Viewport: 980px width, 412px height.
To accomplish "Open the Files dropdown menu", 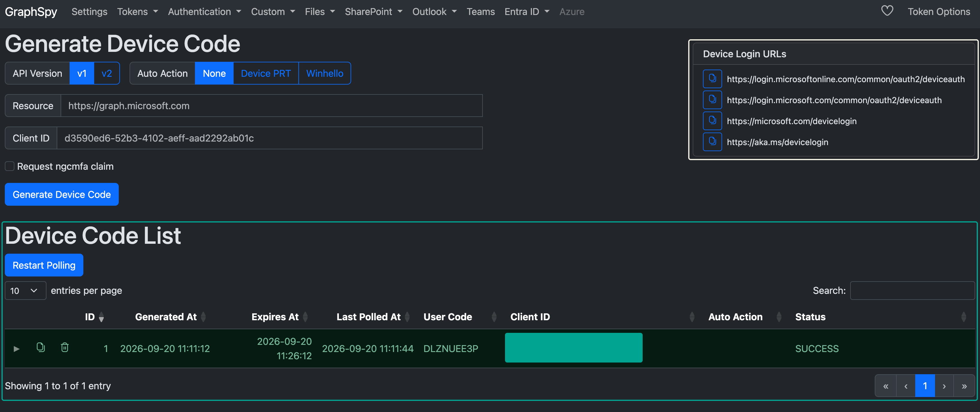I will [x=320, y=12].
